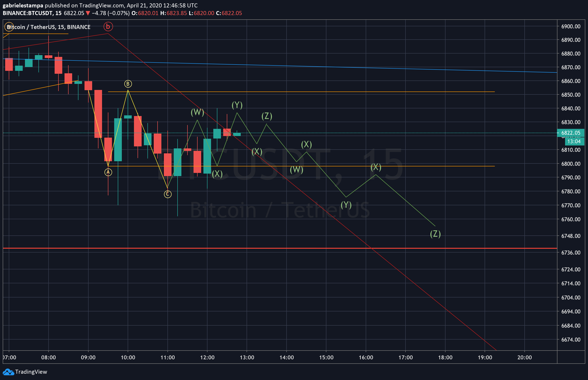Click the BINANCE:BTCUSDT, 15 symbol text
The height and width of the screenshot is (380, 588).
[x=32, y=13]
